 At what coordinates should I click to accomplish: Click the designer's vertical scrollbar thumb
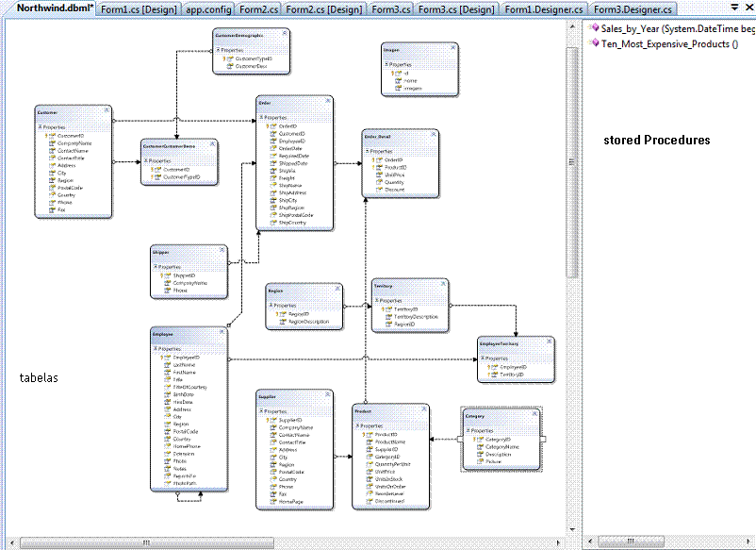tap(572, 162)
